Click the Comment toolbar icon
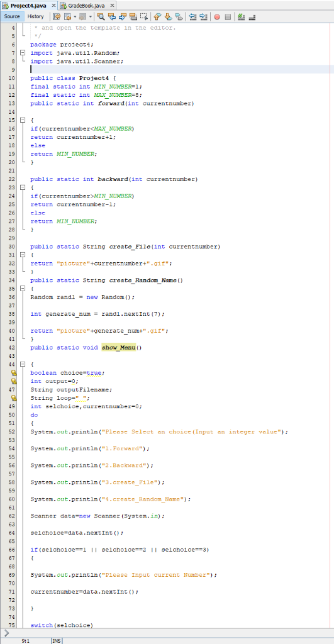This screenshot has height=644, width=334. (x=240, y=16)
